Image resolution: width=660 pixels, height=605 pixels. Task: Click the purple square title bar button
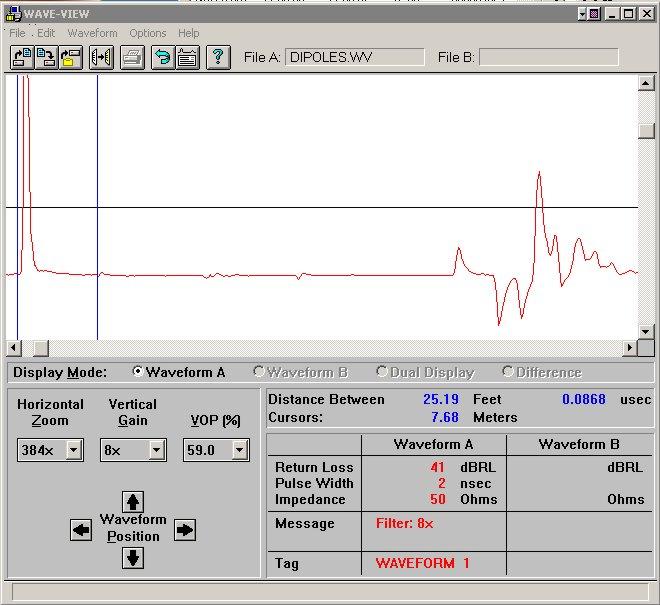[x=594, y=14]
